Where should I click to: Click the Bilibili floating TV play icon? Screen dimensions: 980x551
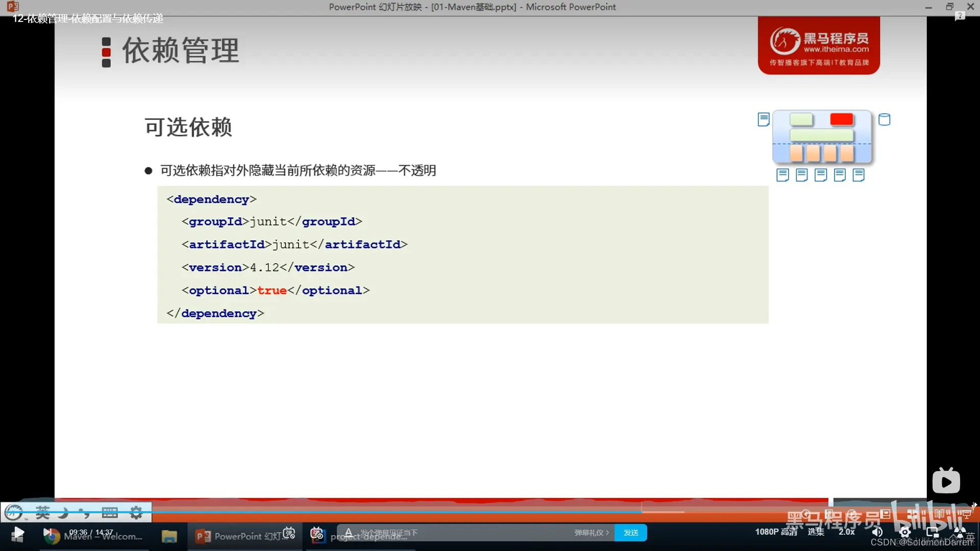pos(946,481)
